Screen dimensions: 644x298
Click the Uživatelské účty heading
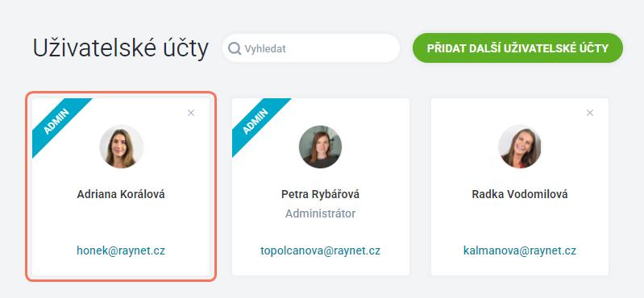pos(121,48)
